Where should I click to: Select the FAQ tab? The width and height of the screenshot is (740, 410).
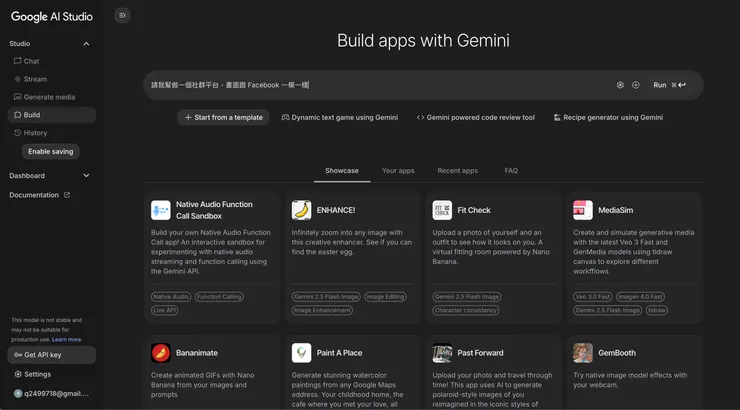pos(511,171)
